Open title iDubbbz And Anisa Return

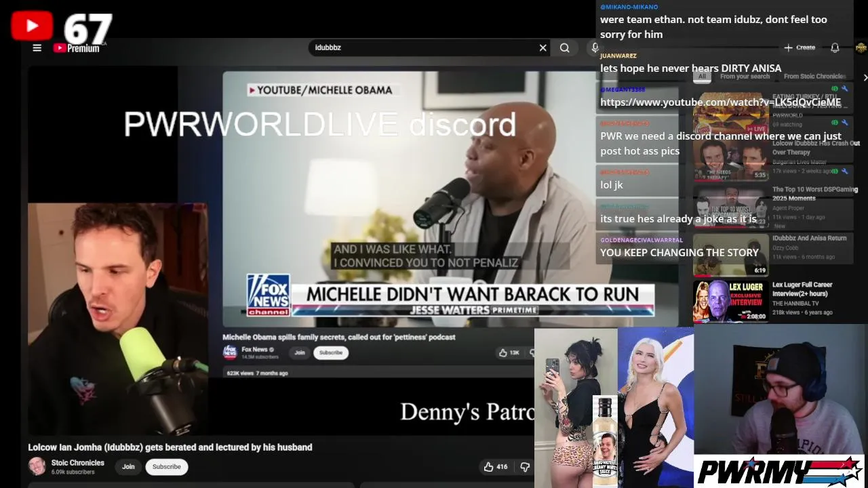click(x=809, y=239)
